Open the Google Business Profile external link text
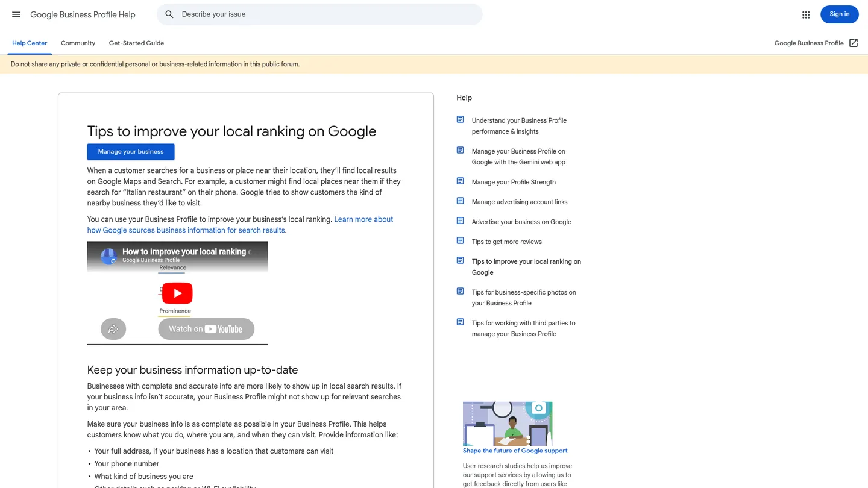Image resolution: width=868 pixels, height=488 pixels. 809,43
